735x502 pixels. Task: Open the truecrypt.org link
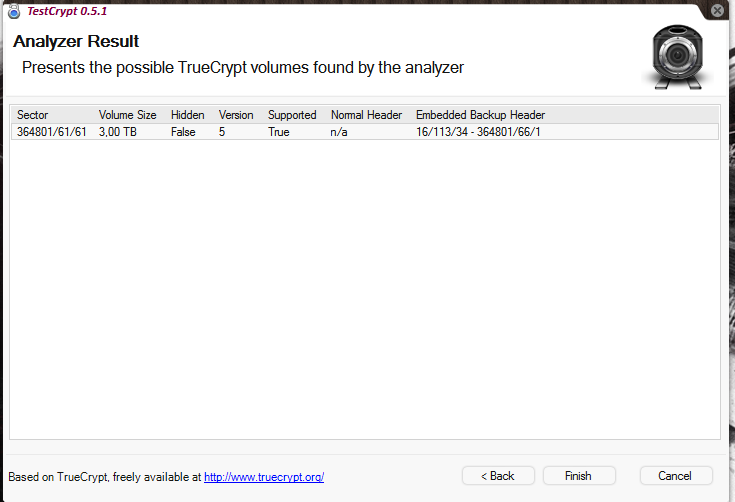pos(264,477)
